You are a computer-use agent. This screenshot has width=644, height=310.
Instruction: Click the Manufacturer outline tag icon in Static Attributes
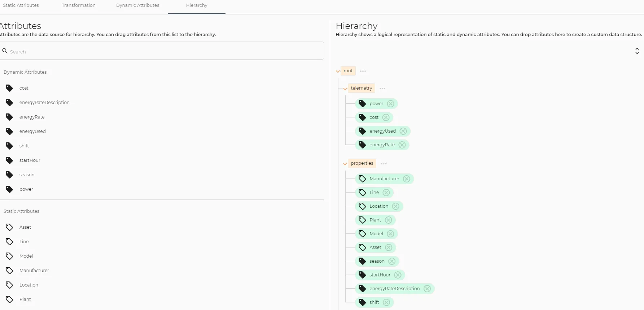tap(9, 271)
